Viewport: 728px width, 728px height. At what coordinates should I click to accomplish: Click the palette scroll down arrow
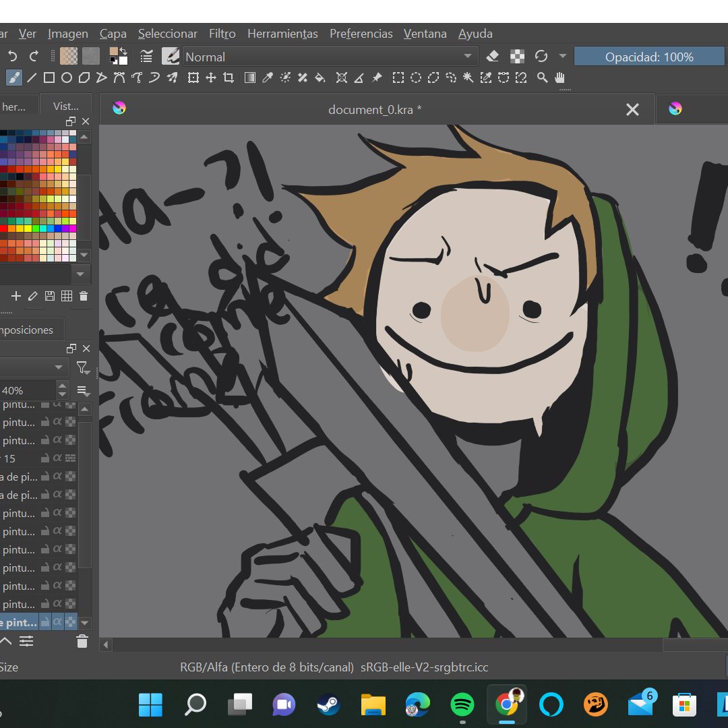click(84, 255)
